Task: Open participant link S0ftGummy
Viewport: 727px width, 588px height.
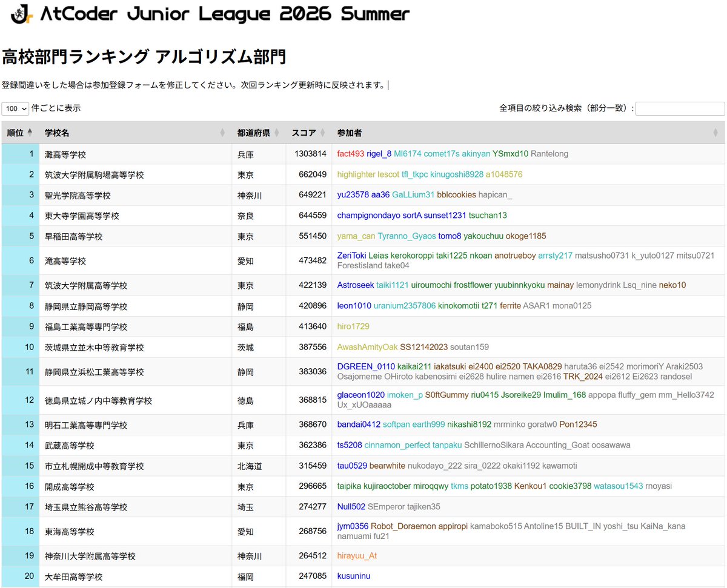Action: 447,395
